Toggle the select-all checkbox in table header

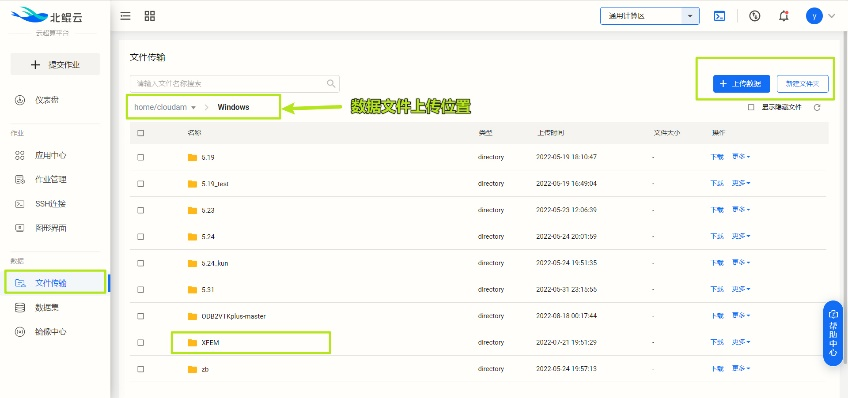pos(141,133)
